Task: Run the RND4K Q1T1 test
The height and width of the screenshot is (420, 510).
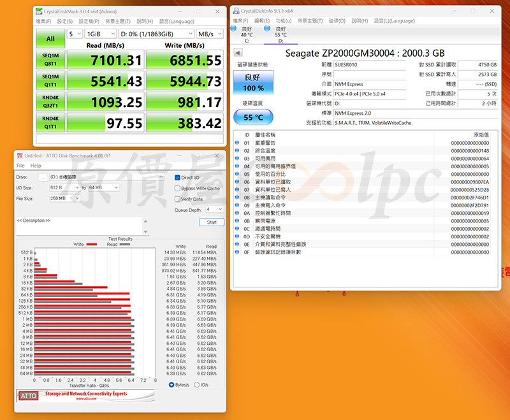Action: 50,122
